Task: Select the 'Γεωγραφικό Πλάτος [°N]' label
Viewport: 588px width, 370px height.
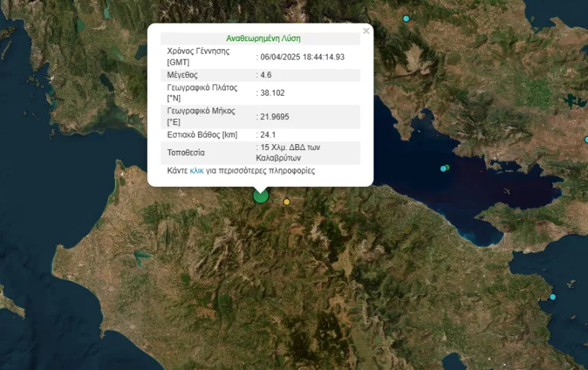Action: pyautogui.click(x=202, y=93)
